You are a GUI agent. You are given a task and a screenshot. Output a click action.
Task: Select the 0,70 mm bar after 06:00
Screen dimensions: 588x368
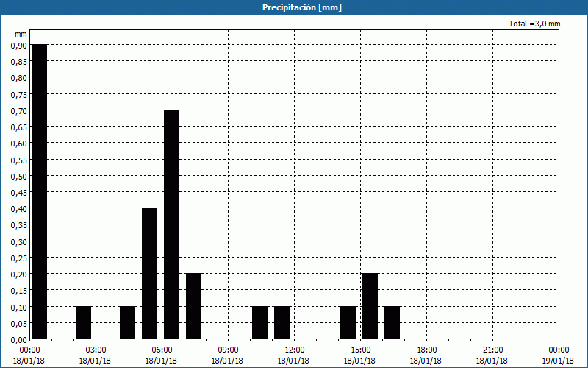(172, 224)
